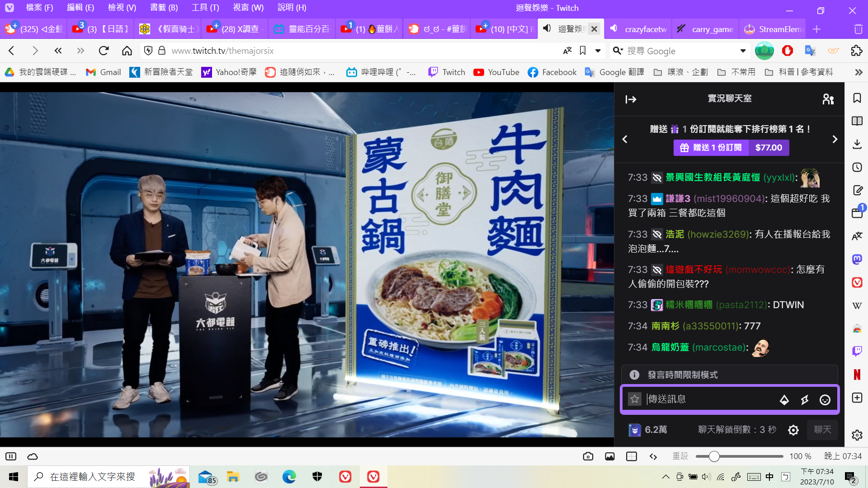The height and width of the screenshot is (488, 868).
Task: Open the 工具 (T) menu
Action: 205,8
